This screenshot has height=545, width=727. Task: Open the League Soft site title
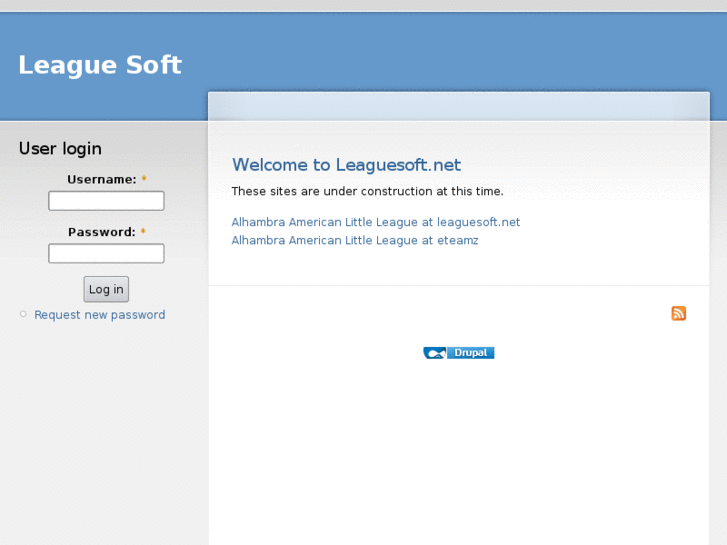coord(100,65)
